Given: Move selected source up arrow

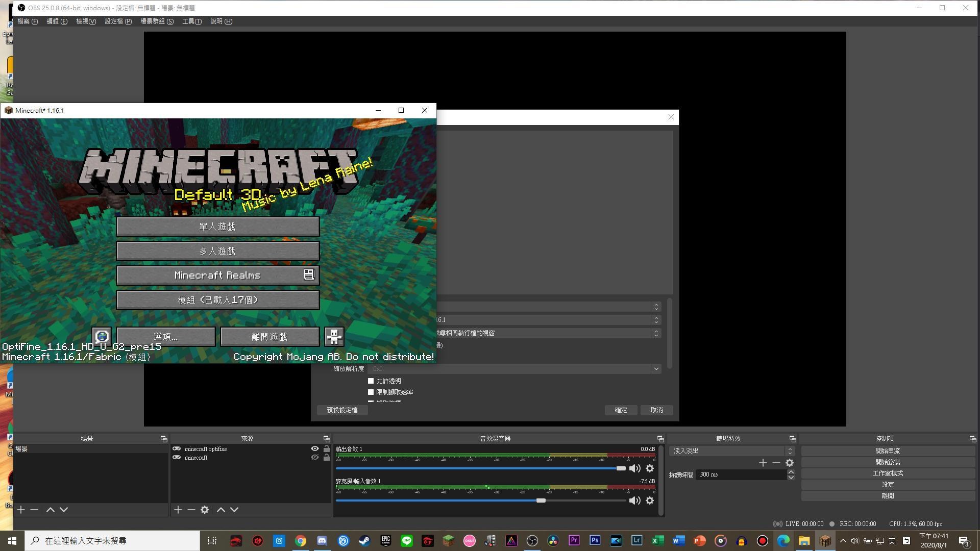Looking at the screenshot, I should (221, 510).
